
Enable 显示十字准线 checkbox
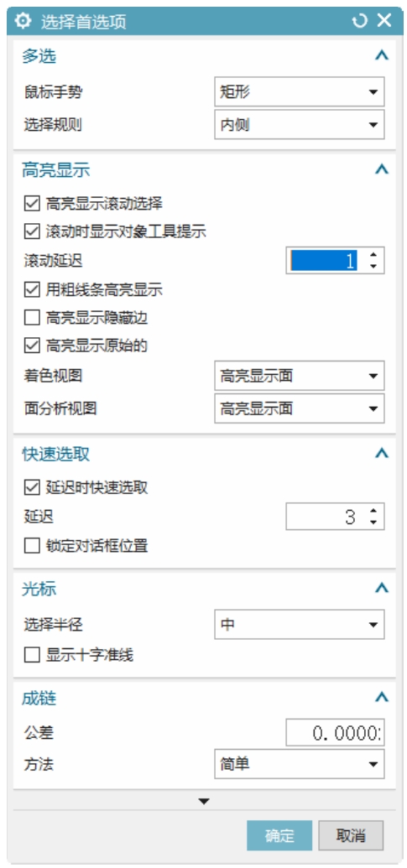(32, 656)
